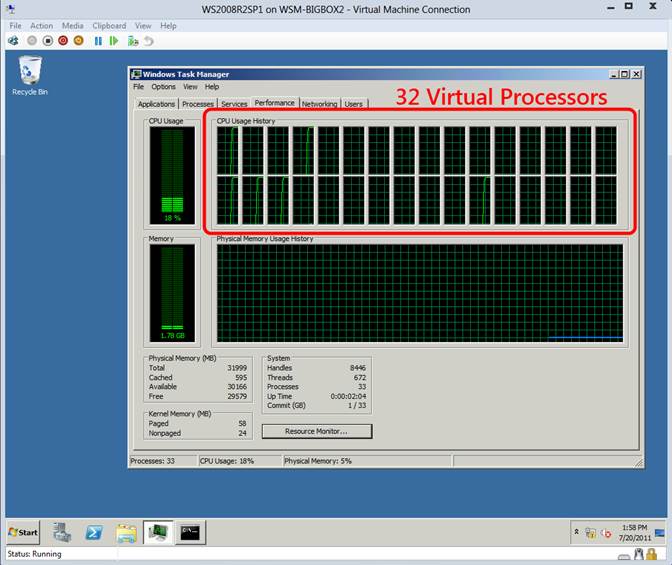Click the VM Connection title bar icon
Screen dimensions: 672x565
tap(11, 9)
